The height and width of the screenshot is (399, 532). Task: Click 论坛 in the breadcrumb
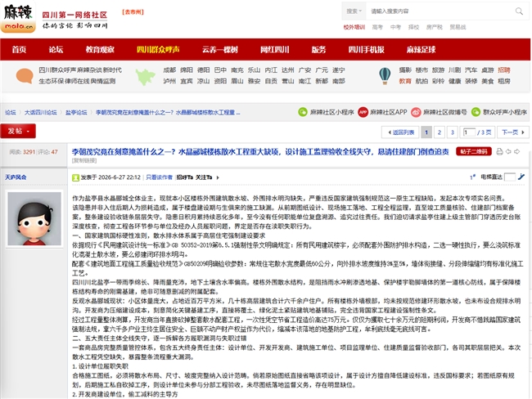10,112
